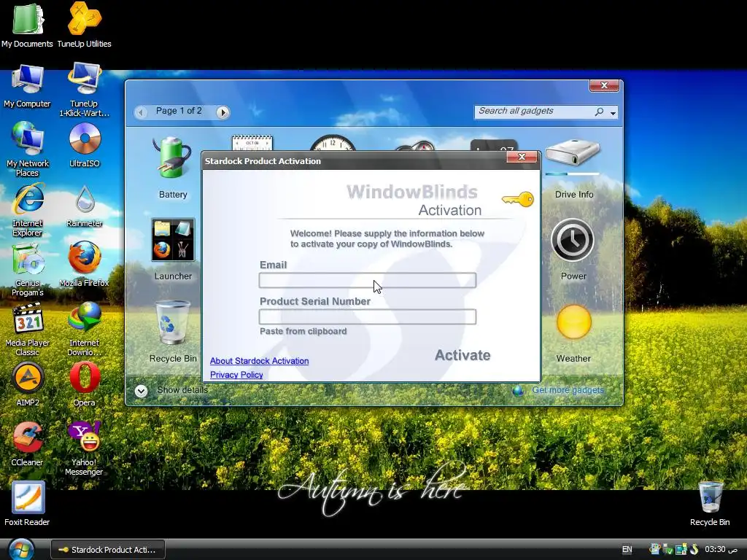Click into the Email field
Viewport: 747px width, 560px height.
368,281
